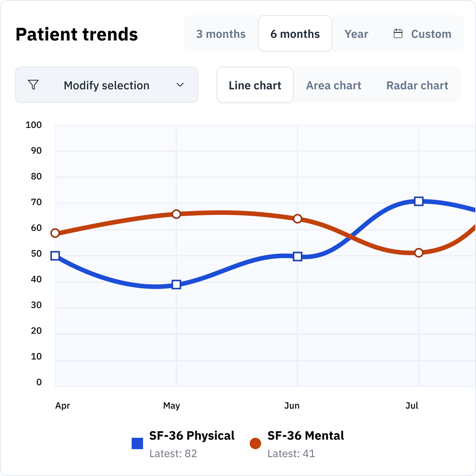Click the June marker on SF-36 Mental line
Screen dimensions: 476x476
pos(297,219)
